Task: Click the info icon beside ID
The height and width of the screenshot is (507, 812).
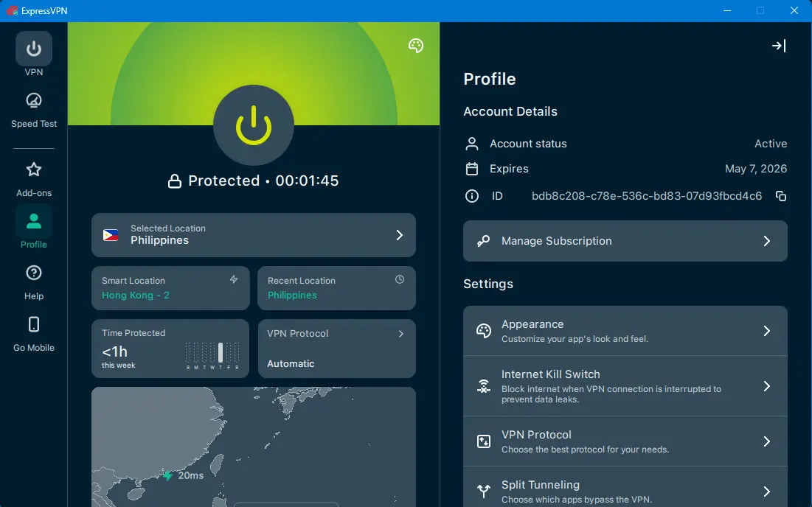Action: pyautogui.click(x=472, y=196)
